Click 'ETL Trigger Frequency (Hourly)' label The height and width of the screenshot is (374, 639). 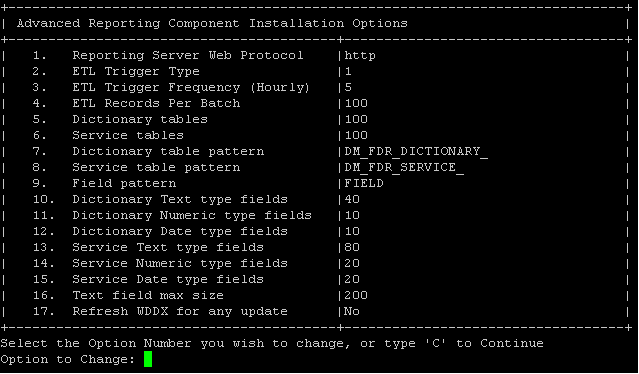coord(192,88)
